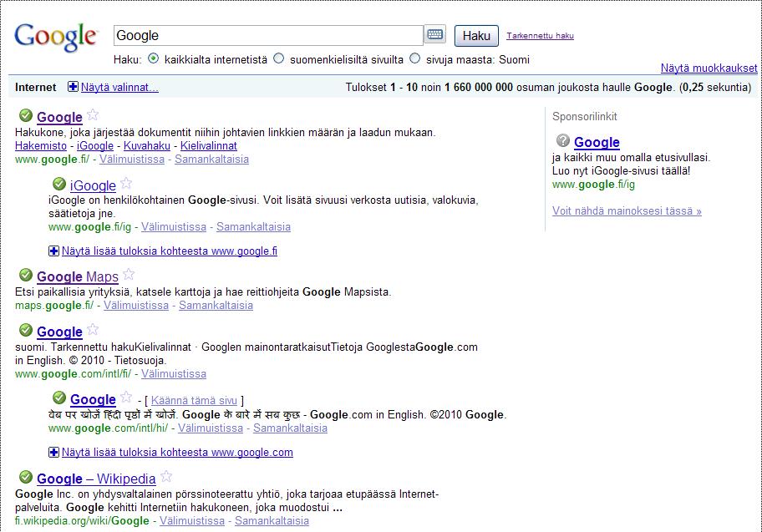Click the fi.wikipedia.org/wiki/Google green URL
Screen dimensions: 762x532
pos(82,521)
